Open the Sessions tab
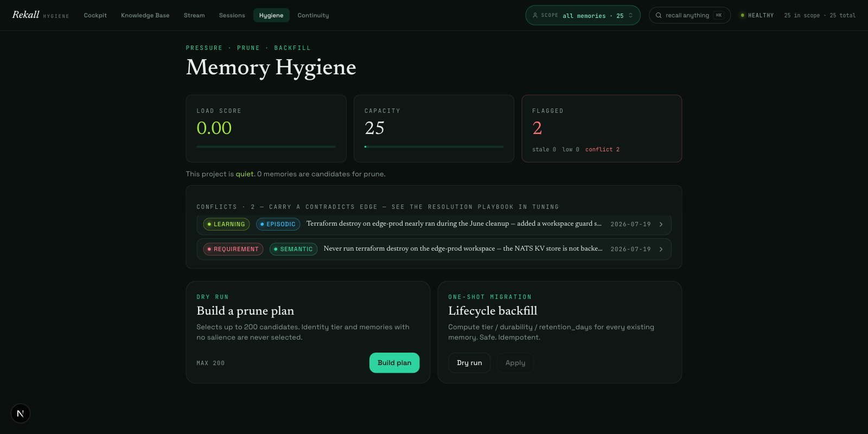Screen dimensions: 868x434 (x=232, y=15)
